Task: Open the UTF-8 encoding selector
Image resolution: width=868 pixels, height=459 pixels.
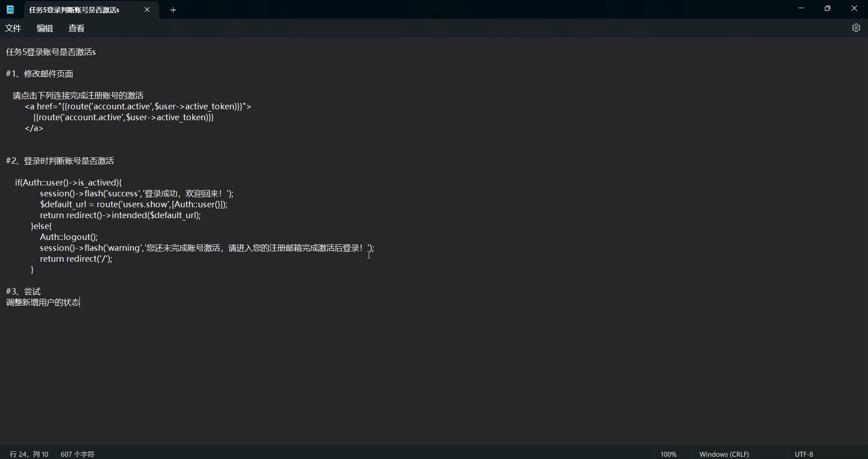Action: 804,454
